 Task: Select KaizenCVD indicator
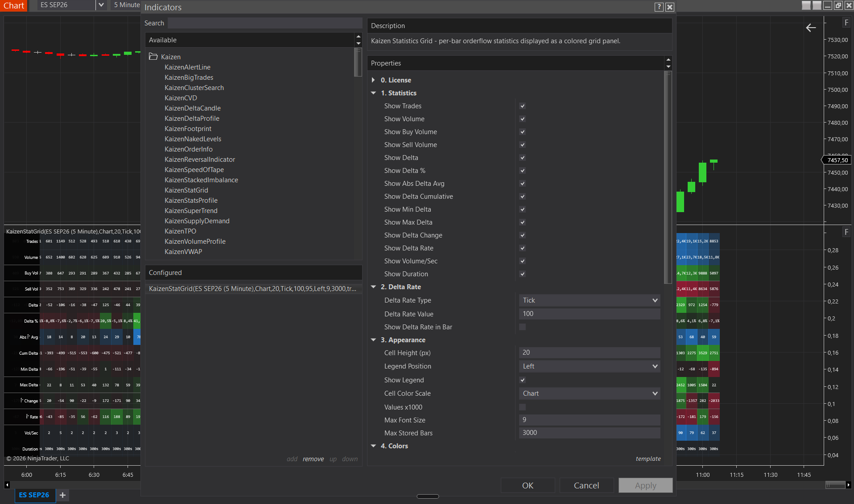[181, 98]
